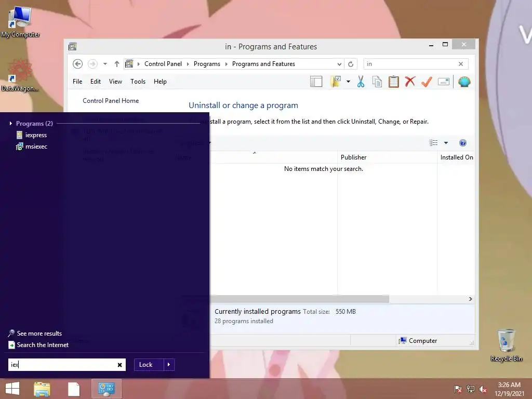The width and height of the screenshot is (532, 399).
Task: Go up one folder level arrow
Action: click(x=117, y=64)
